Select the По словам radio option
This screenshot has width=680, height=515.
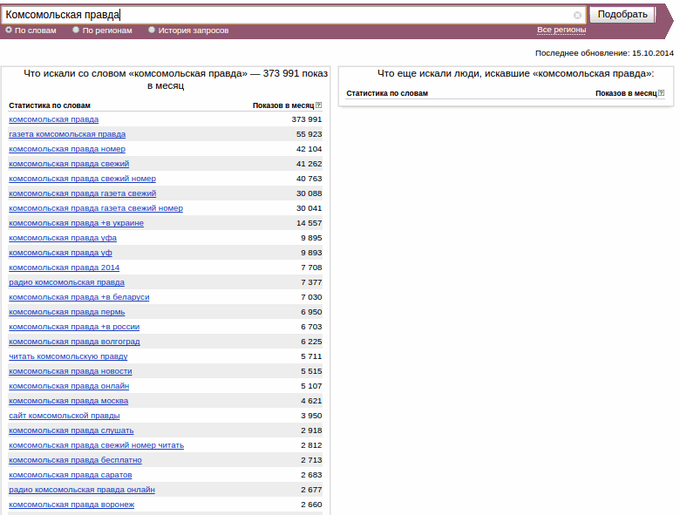click(x=9, y=30)
